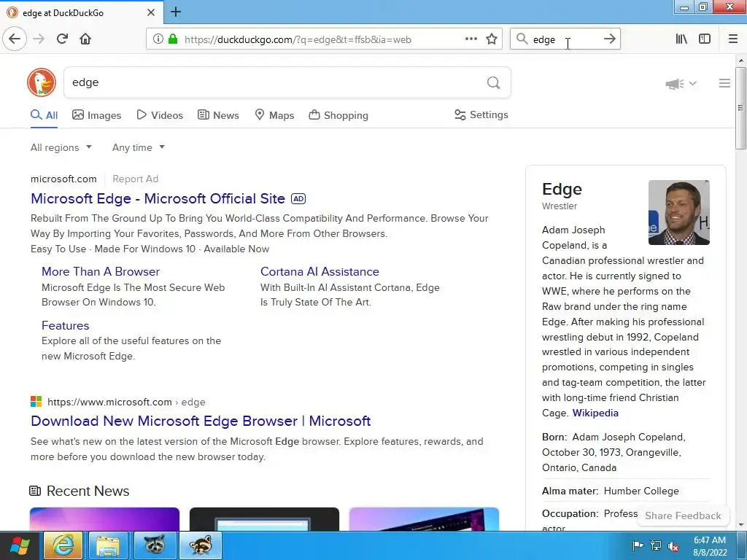This screenshot has width=747, height=560.
Task: Open Windows Explorer folder in taskbar
Action: click(108, 545)
